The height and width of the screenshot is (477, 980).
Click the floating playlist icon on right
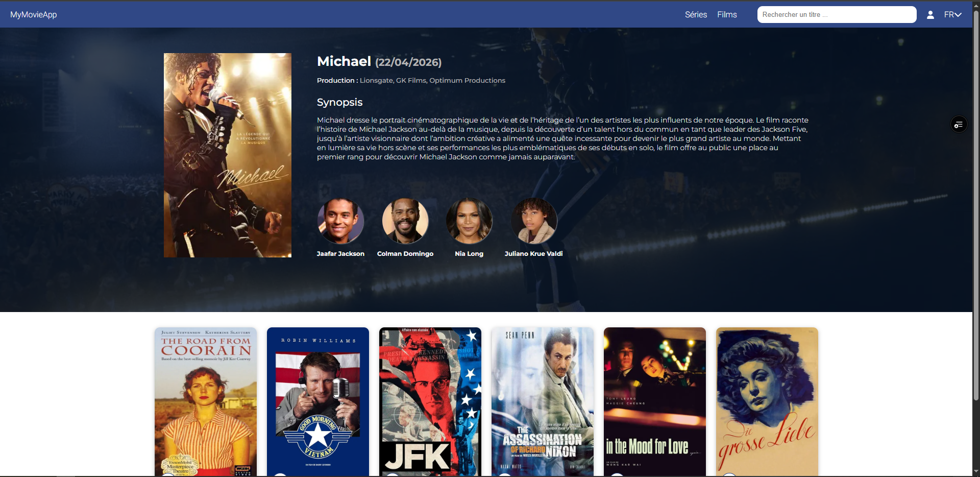[959, 125]
